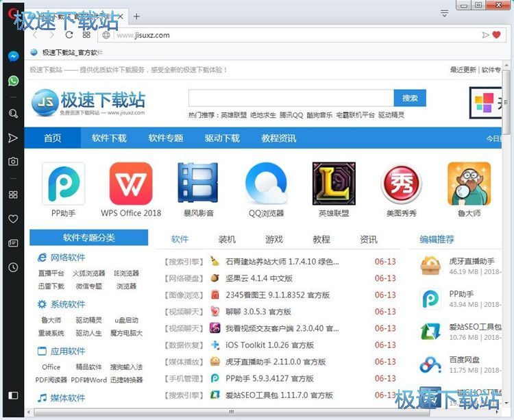The image size is (514, 420).
Task: Open the 网络软件 category link
Action: click(68, 258)
